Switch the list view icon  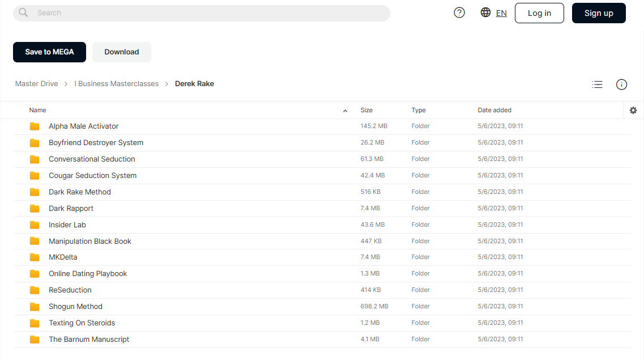coord(597,84)
